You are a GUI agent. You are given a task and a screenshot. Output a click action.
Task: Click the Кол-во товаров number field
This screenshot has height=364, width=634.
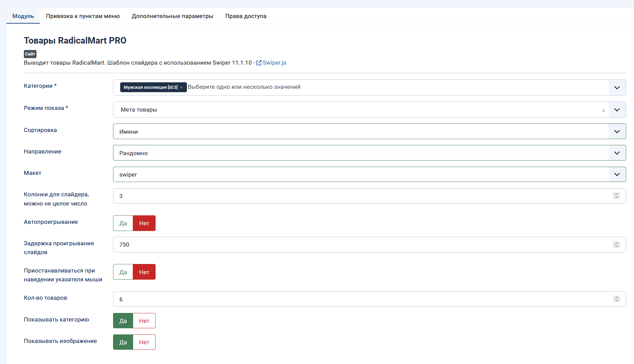(369, 299)
